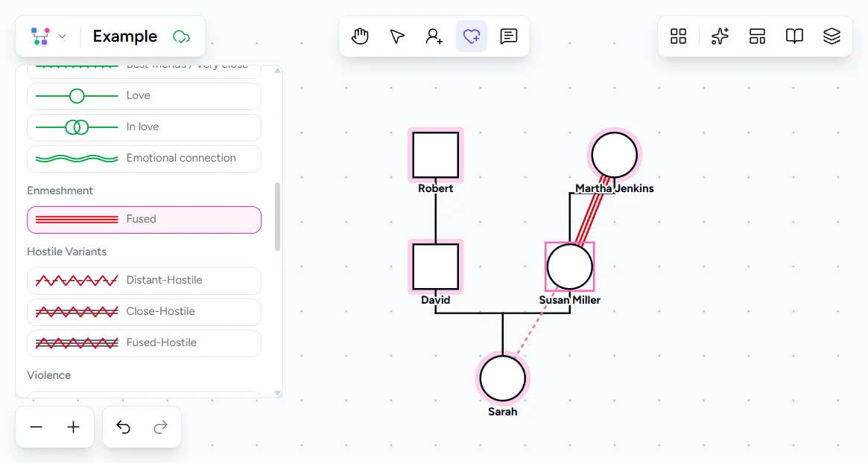
Task: Click the Example project title
Action: 125,36
